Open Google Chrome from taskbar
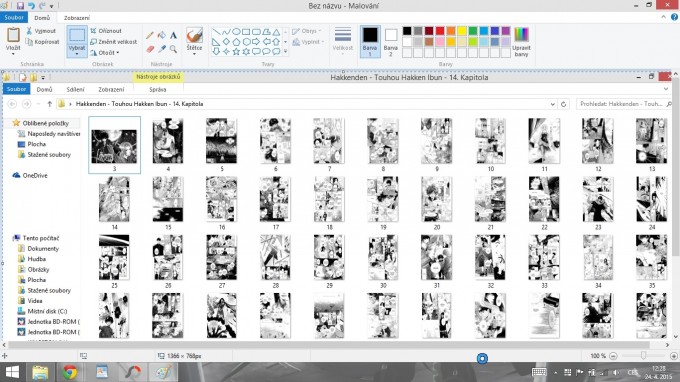 70,372
